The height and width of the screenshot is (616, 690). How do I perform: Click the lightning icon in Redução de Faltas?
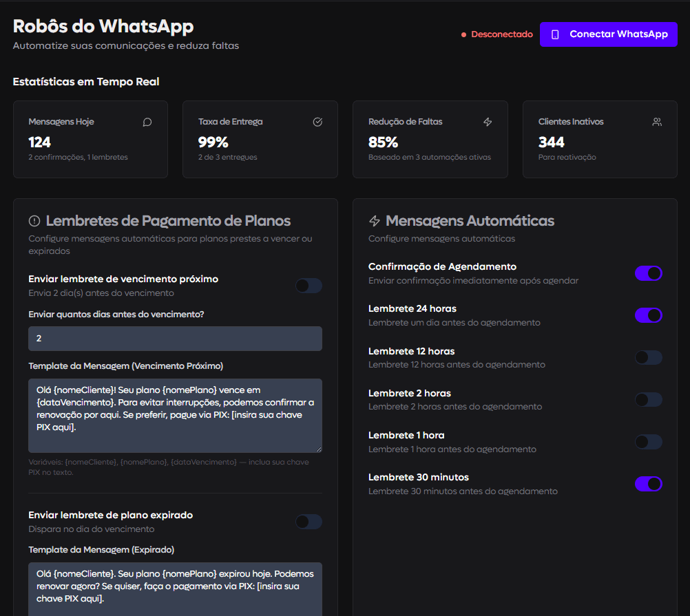pos(488,122)
